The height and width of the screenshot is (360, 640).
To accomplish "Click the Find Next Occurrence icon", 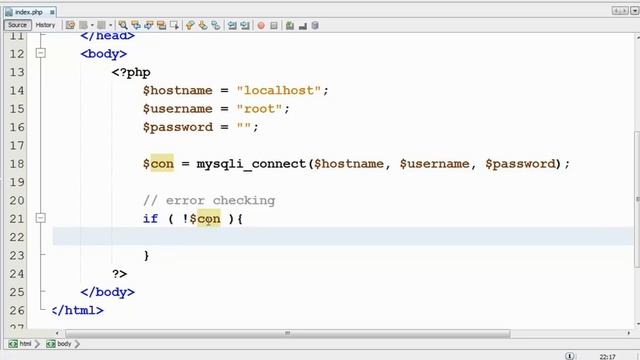I will click(149, 25).
